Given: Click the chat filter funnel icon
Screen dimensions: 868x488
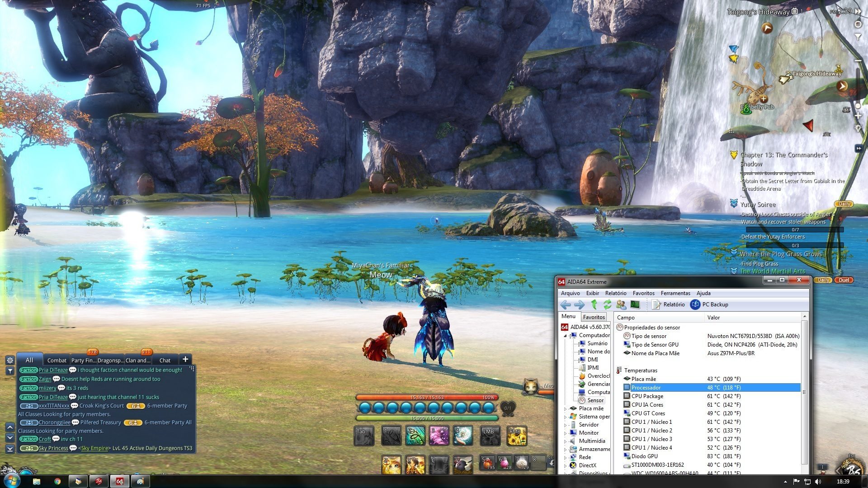Looking at the screenshot, I should tap(10, 371).
